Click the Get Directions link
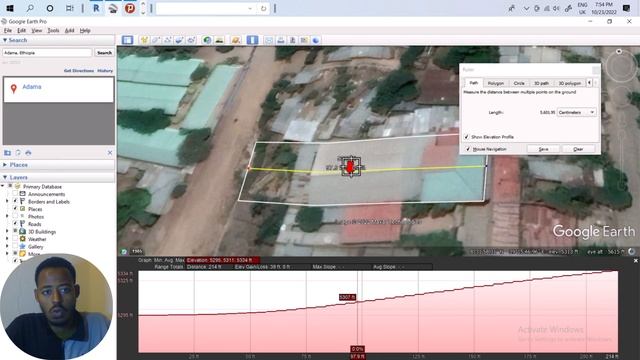Viewport: 640px width, 360px height. pyautogui.click(x=79, y=71)
